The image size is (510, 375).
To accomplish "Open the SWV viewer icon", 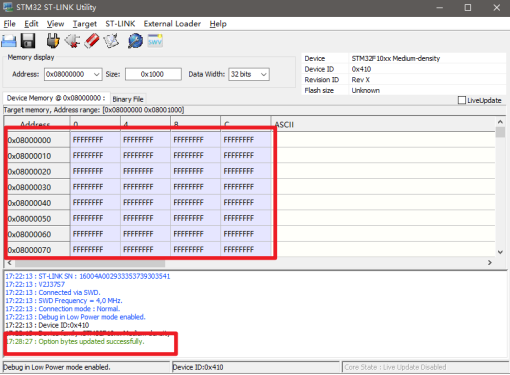I will 155,41.
